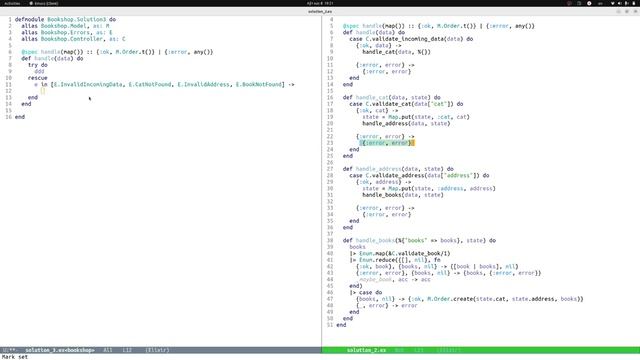Image resolution: width=640 pixels, height=360 pixels.
Task: Click the 'rescue' keyword
Action: tap(38, 78)
